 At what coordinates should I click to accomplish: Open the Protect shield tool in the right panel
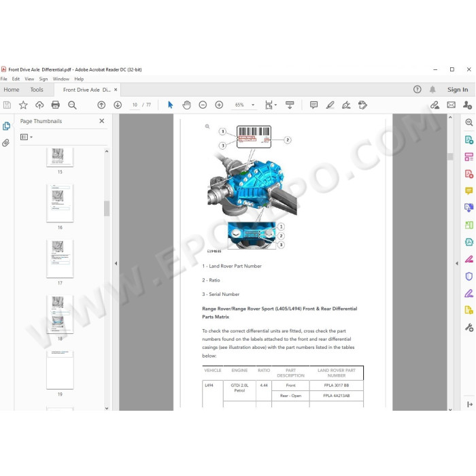pyautogui.click(x=469, y=276)
